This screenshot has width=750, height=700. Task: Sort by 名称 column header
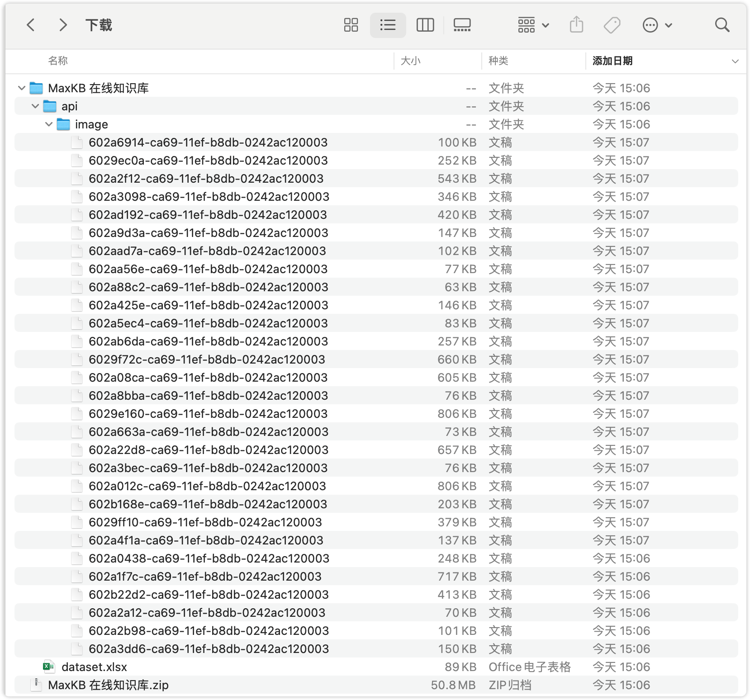(58, 61)
